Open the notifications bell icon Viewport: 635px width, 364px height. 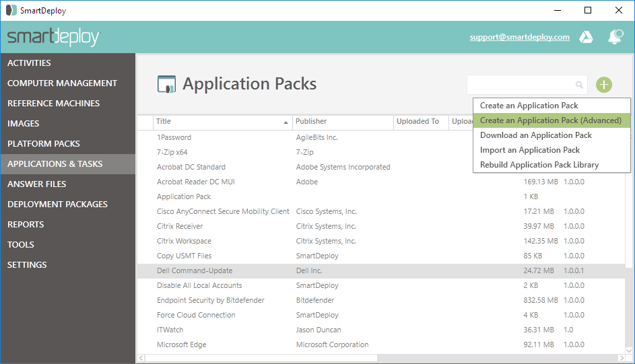click(x=615, y=38)
